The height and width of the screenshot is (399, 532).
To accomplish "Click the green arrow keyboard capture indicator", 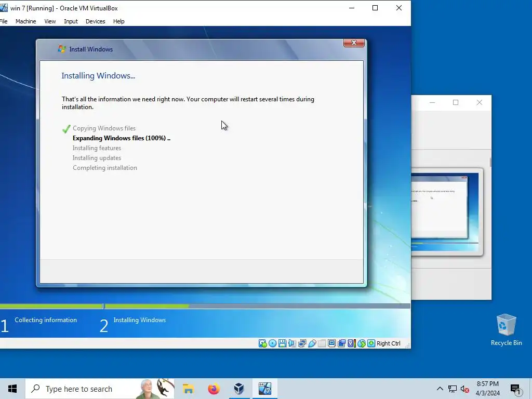I will coord(371,343).
